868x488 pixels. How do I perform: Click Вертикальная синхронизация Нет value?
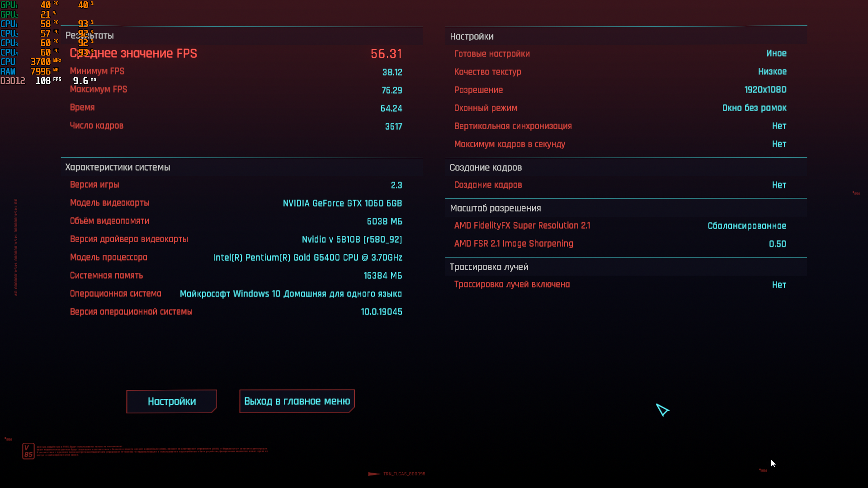pos(778,126)
